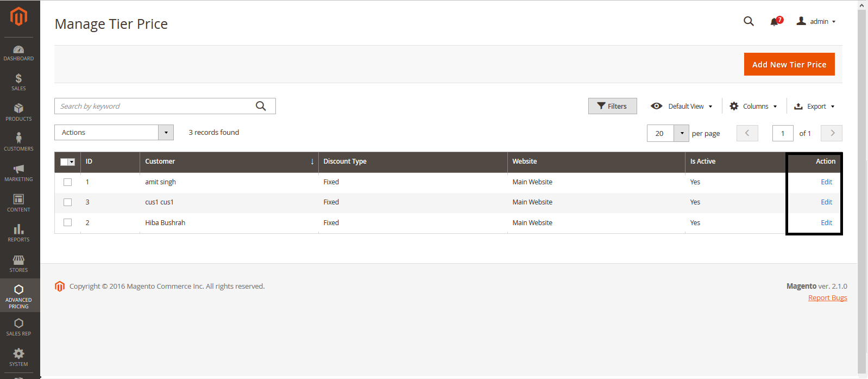Tick the Hiba Bushrah row checkbox
Screen dimensions: 868x379
point(68,222)
